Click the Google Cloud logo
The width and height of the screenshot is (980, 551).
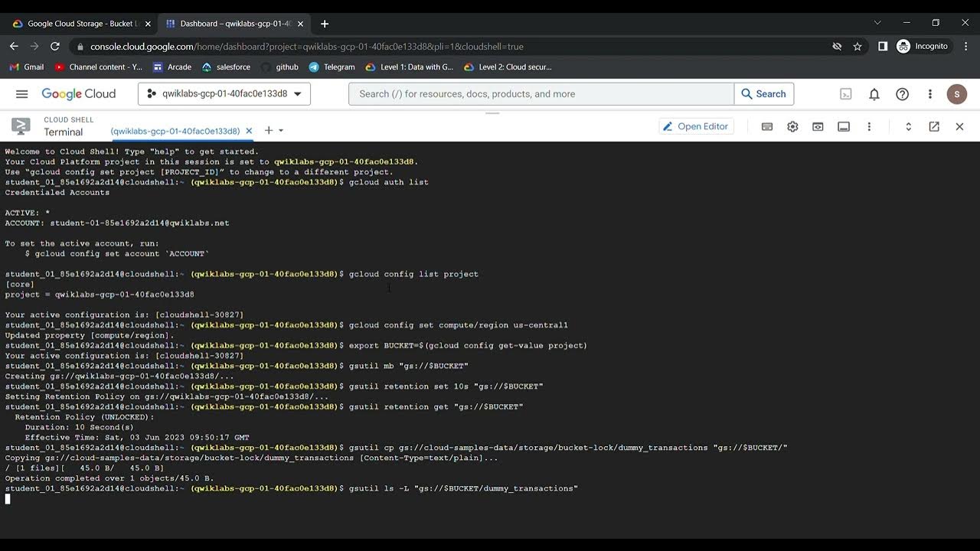pyautogui.click(x=79, y=94)
